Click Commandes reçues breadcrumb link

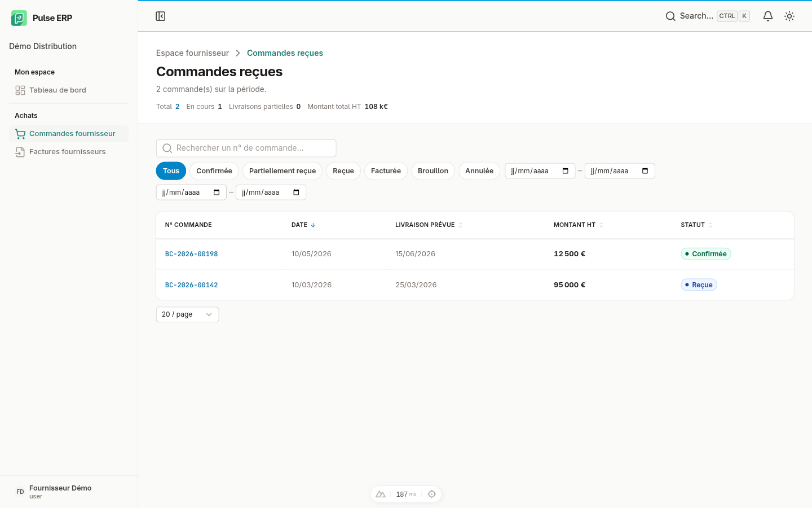pyautogui.click(x=285, y=53)
